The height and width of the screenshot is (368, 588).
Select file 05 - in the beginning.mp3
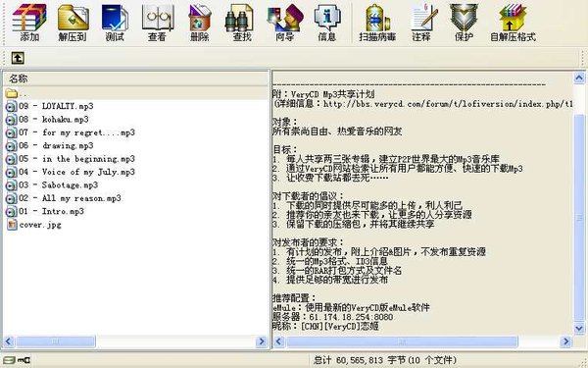click(x=76, y=159)
